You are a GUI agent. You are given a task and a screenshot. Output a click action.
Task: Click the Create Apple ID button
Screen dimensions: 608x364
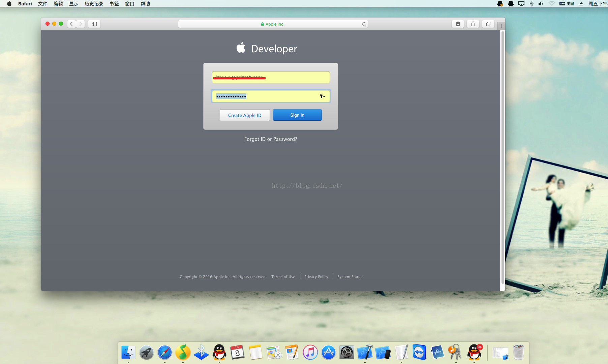[245, 115]
